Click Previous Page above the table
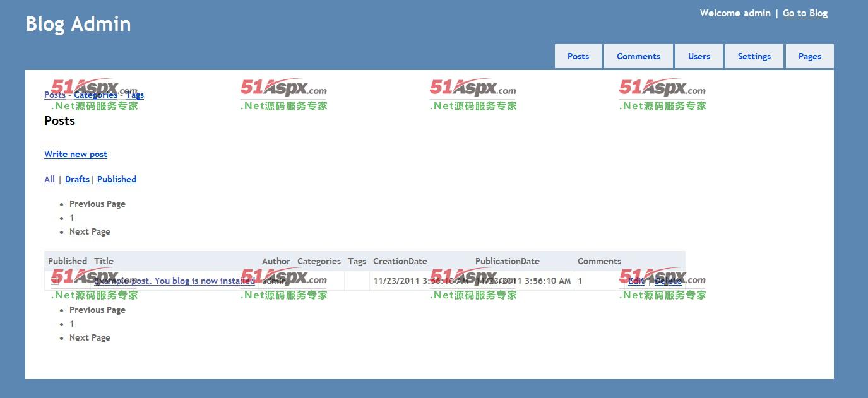Screen dimensions: 868x398 (97, 204)
